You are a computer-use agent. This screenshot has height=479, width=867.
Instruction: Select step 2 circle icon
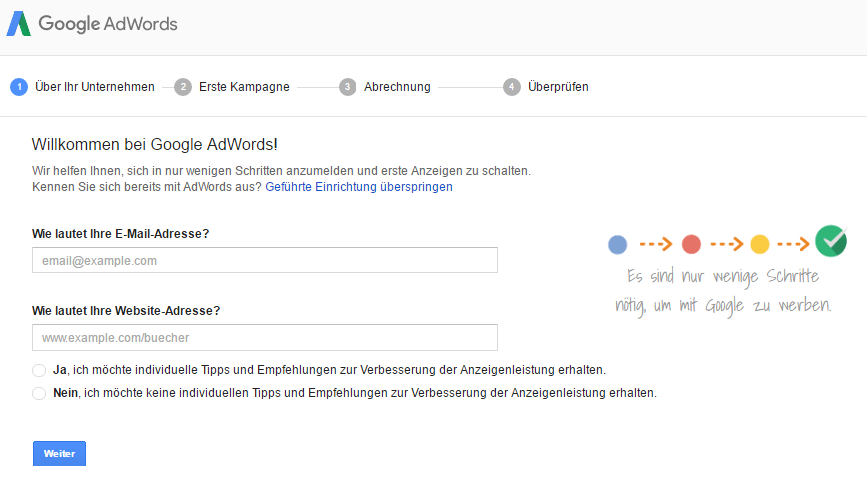(183, 87)
